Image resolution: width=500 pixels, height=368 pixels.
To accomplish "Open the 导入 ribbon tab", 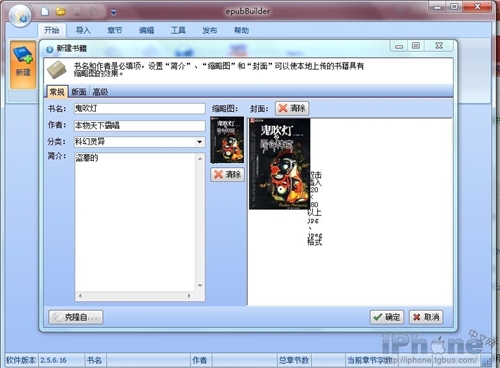I will tap(83, 30).
